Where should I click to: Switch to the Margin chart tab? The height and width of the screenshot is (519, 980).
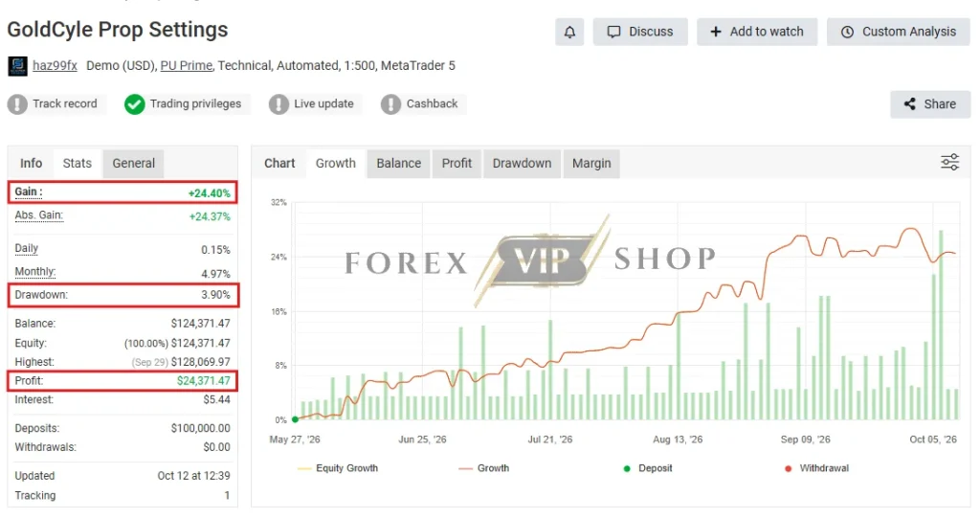[591, 163]
